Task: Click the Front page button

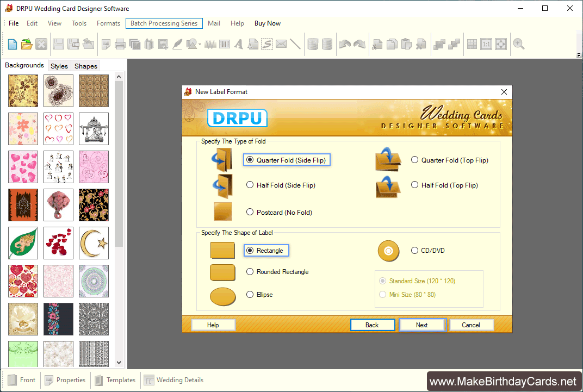Action: click(x=22, y=379)
